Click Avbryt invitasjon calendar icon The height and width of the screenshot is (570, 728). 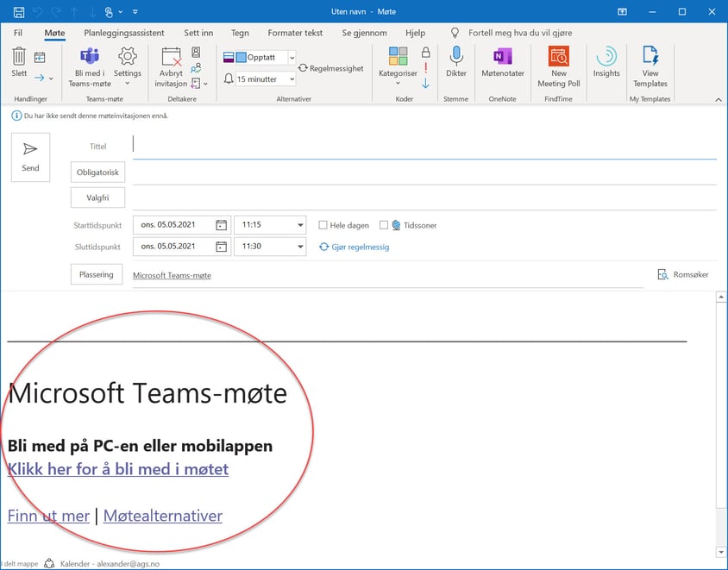coord(171,57)
